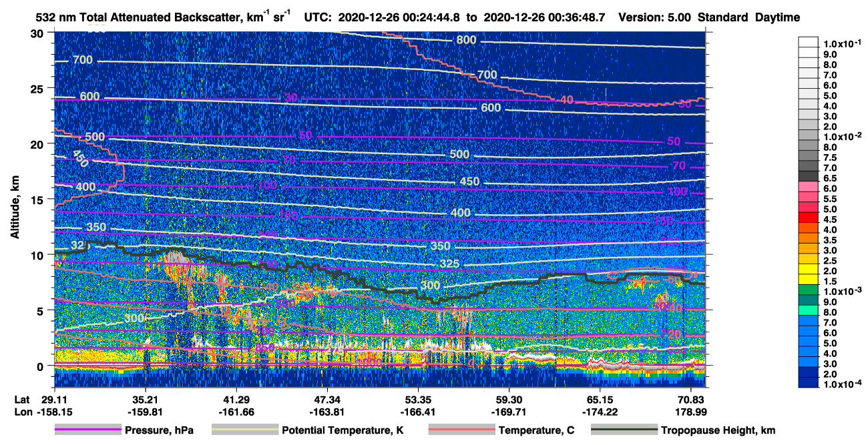Click the latitude value '59.30'
Viewport: 868px width, 445px height.
pos(509,399)
